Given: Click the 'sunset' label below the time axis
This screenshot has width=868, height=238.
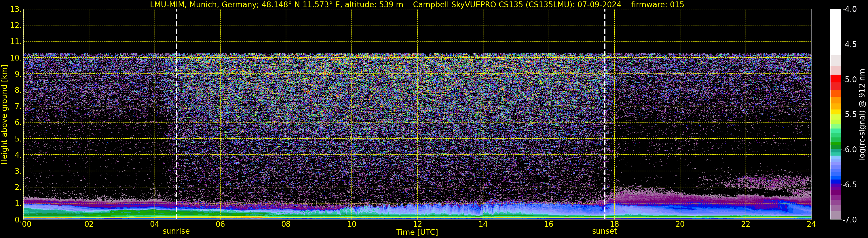Looking at the screenshot, I should (605, 231).
